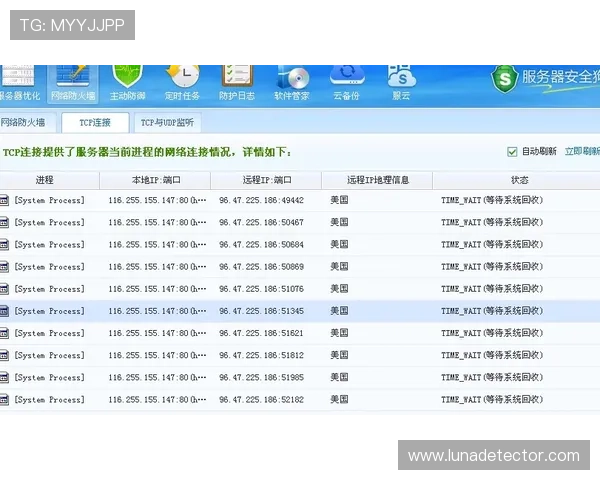Switch to the 网络防火墙 sub-tab
600x480 pixels.
27,122
